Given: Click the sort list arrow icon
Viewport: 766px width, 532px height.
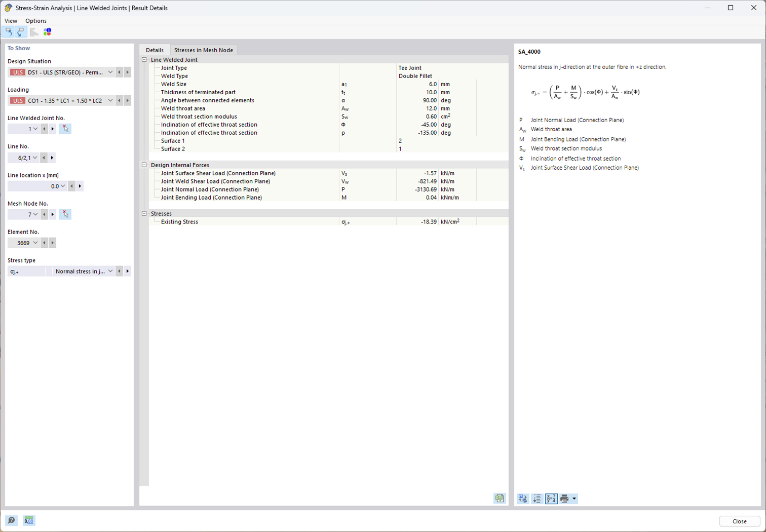Looking at the screenshot, I should click(x=537, y=499).
